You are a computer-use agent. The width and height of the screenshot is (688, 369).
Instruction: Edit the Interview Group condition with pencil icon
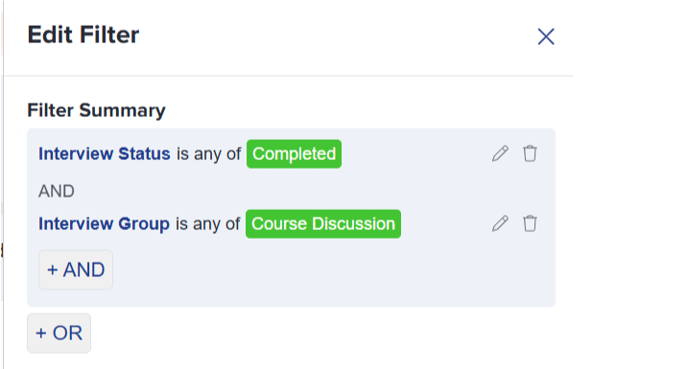(x=500, y=224)
